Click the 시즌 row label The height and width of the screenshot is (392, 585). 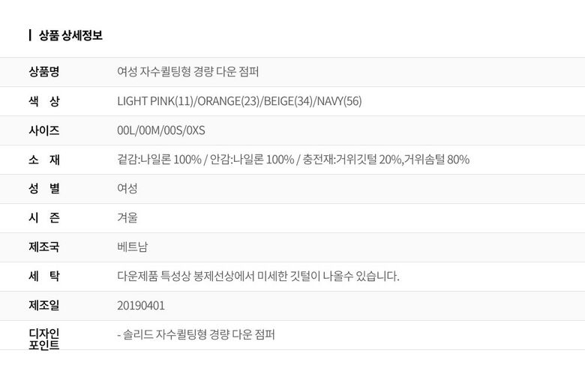point(44,218)
